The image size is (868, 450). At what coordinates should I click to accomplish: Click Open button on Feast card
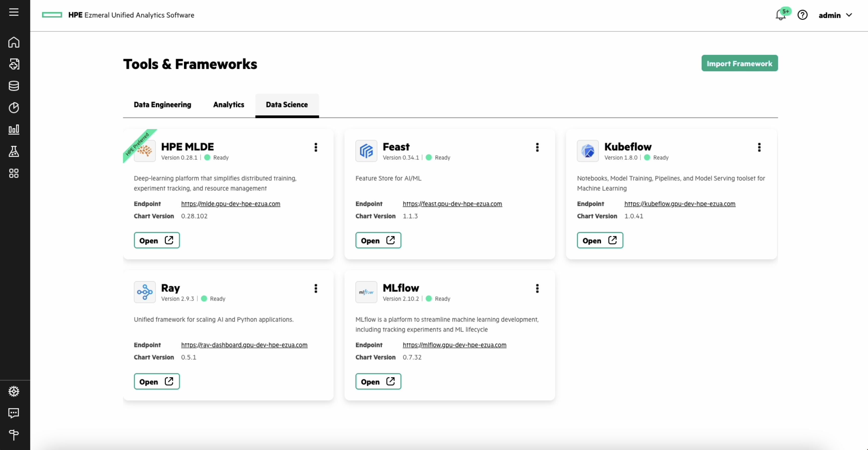tap(378, 240)
